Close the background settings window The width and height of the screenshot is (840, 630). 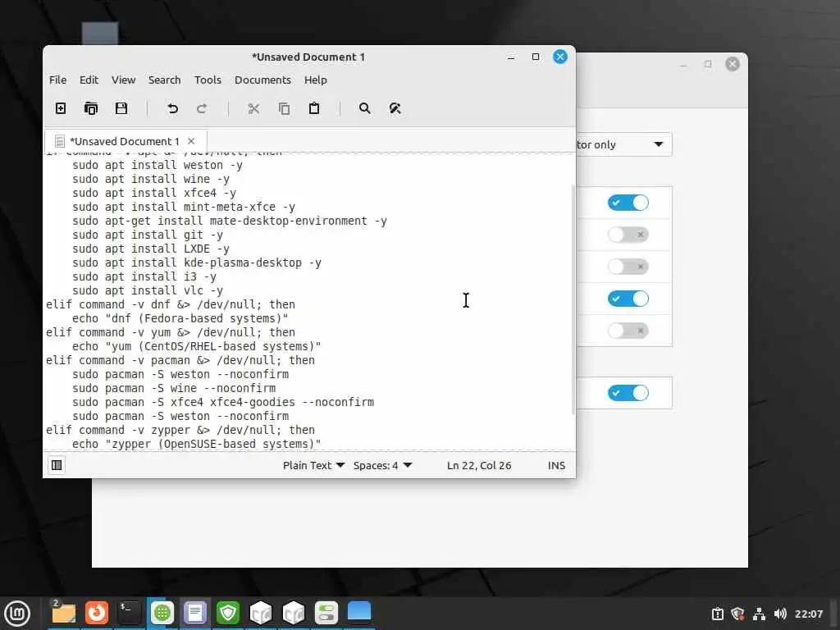[733, 64]
